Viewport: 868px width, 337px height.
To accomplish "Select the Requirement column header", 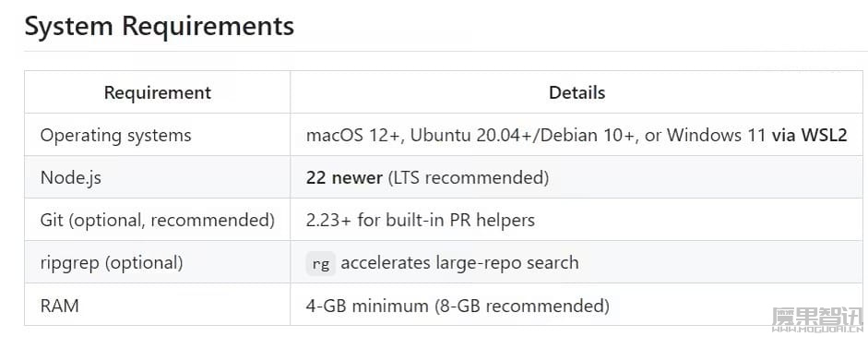I will [157, 92].
